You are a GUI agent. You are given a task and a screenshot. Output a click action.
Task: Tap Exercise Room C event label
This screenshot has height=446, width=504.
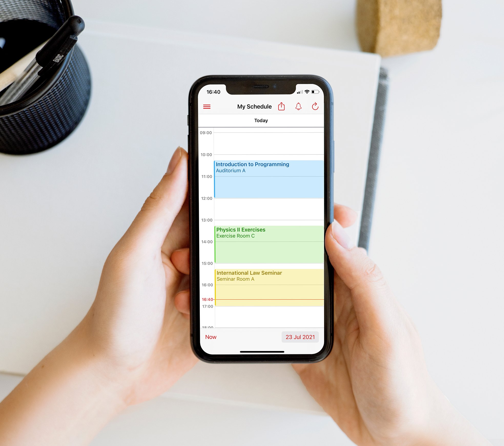pos(235,235)
